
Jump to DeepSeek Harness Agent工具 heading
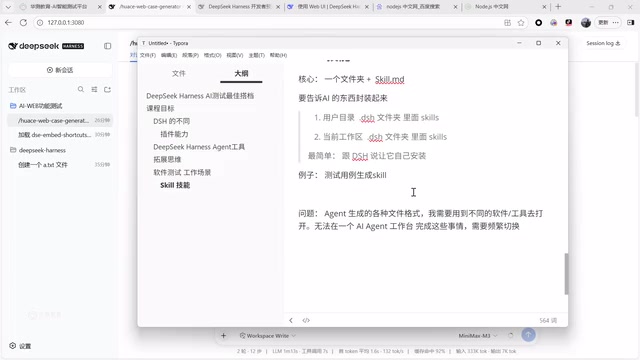(x=199, y=147)
